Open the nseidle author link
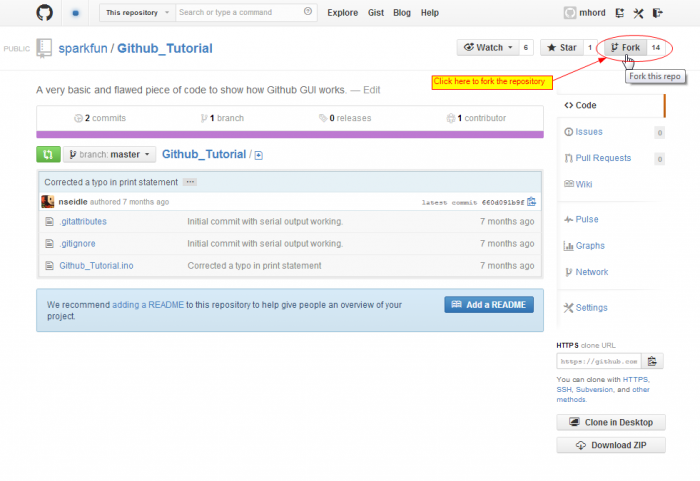 click(73, 202)
